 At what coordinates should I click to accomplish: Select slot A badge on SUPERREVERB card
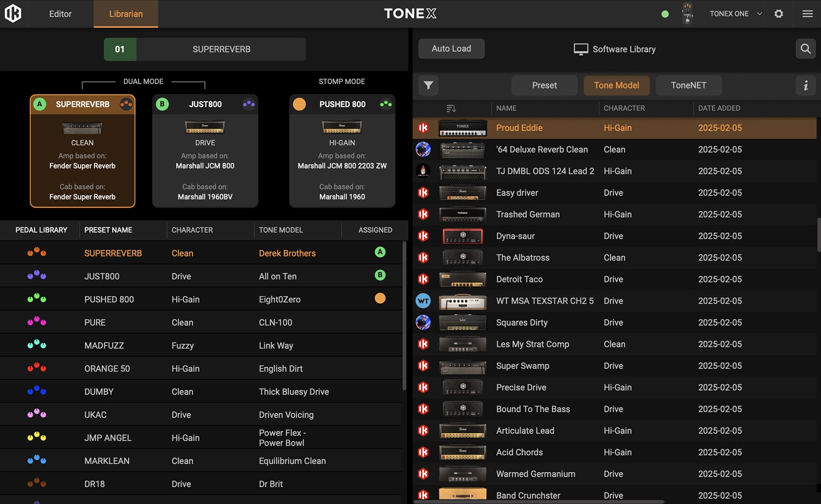pyautogui.click(x=40, y=104)
